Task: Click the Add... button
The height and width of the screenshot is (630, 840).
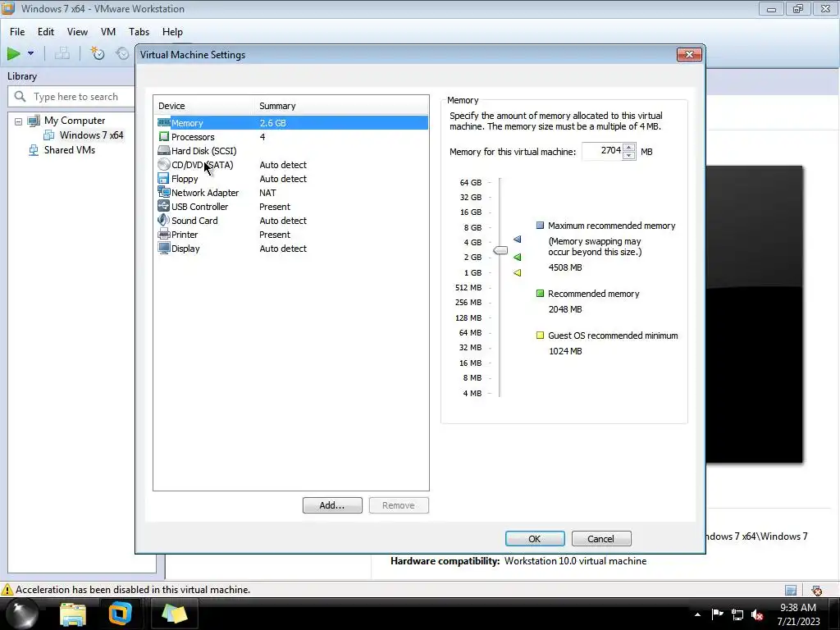Action: (x=332, y=505)
